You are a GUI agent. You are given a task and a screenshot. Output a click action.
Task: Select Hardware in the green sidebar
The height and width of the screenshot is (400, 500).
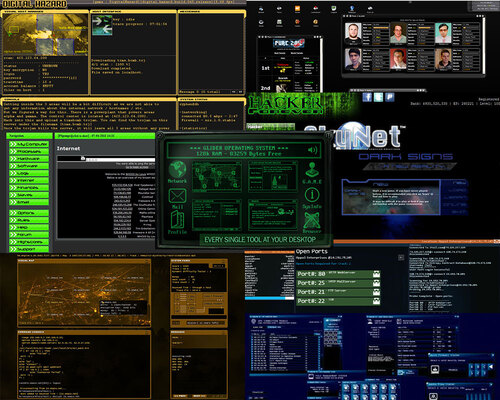point(29,159)
